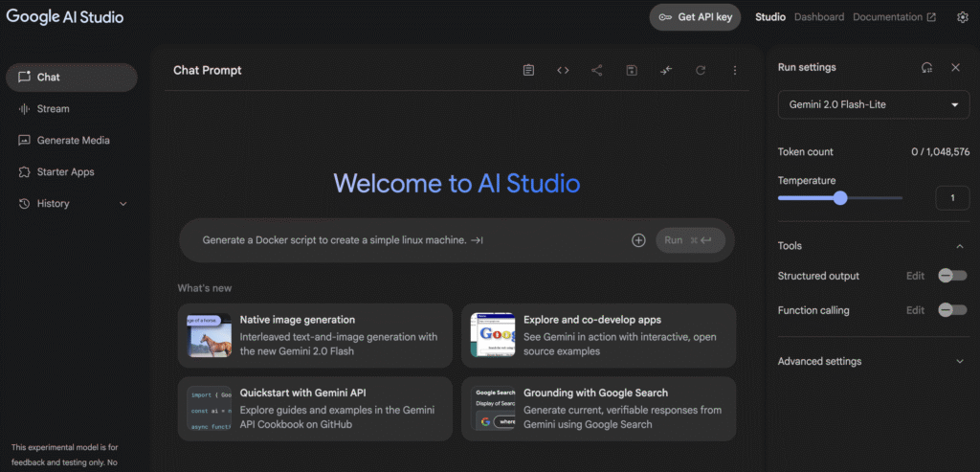Screen dimensions: 980x472
Task: Click the co-develop apps thumbnail
Action: pyautogui.click(x=493, y=336)
